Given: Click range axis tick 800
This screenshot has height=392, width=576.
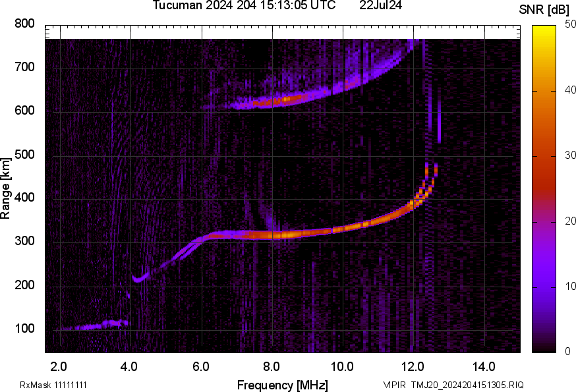Looking at the screenshot, I should (x=24, y=24).
